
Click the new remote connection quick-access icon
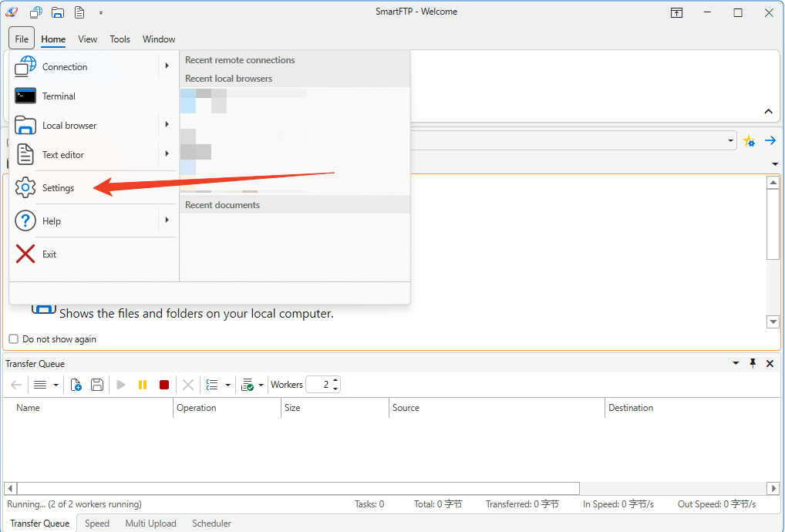36,12
